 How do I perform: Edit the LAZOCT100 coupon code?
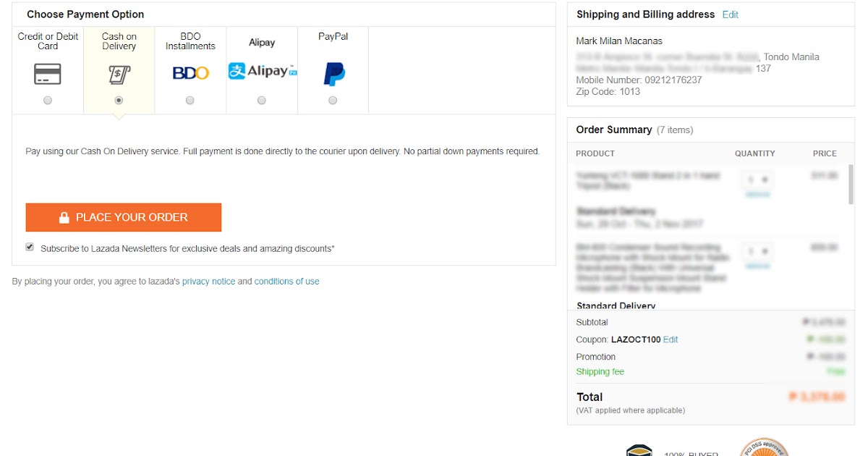[670, 339]
